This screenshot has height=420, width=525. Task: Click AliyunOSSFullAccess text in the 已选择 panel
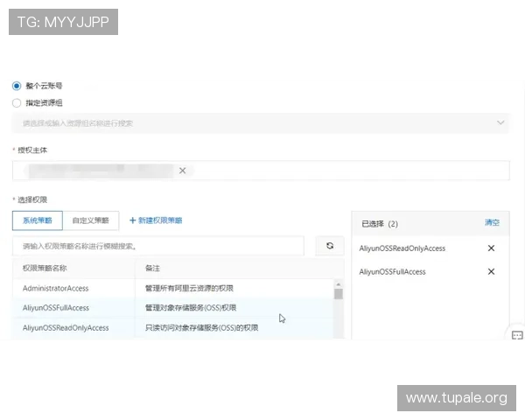point(392,272)
